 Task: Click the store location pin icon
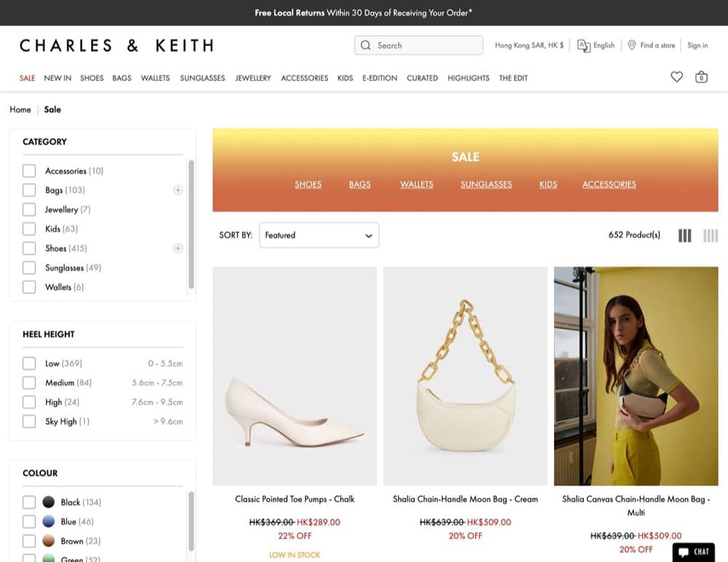(x=631, y=45)
